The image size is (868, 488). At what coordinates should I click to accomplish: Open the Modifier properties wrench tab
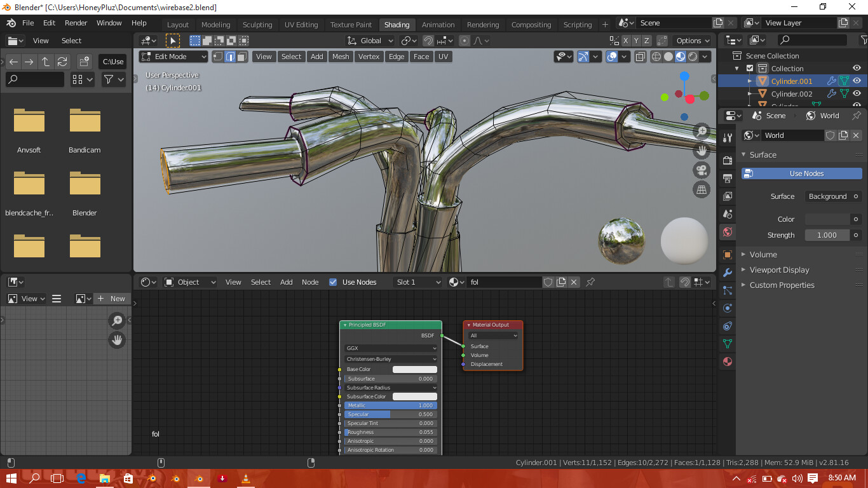tap(728, 273)
